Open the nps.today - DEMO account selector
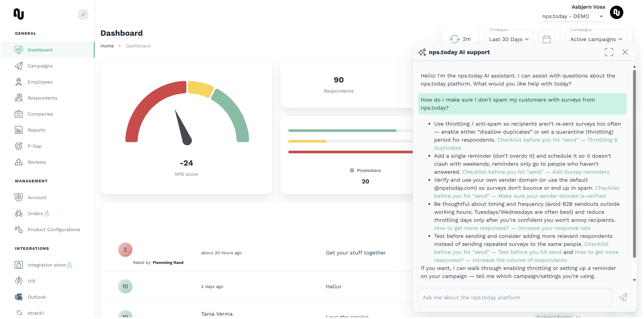This screenshot has height=319, width=644. click(x=573, y=16)
